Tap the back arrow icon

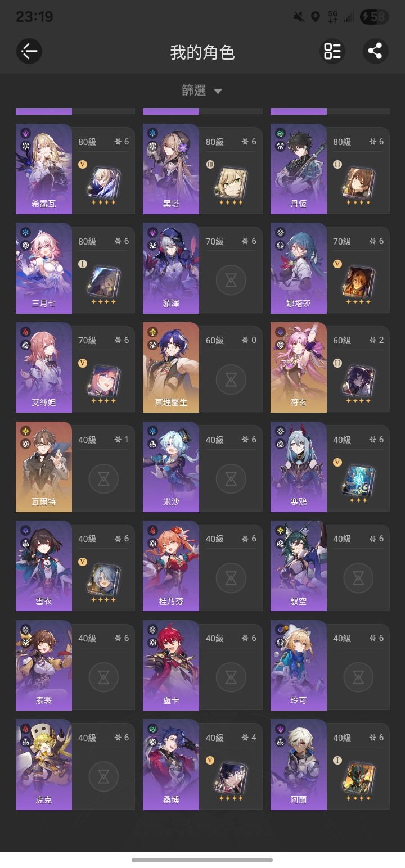29,52
